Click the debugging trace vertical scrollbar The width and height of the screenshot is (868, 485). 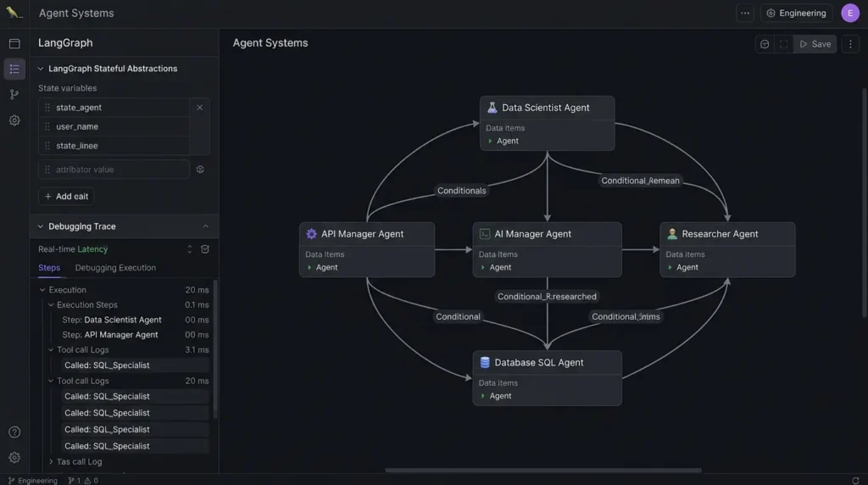215,348
